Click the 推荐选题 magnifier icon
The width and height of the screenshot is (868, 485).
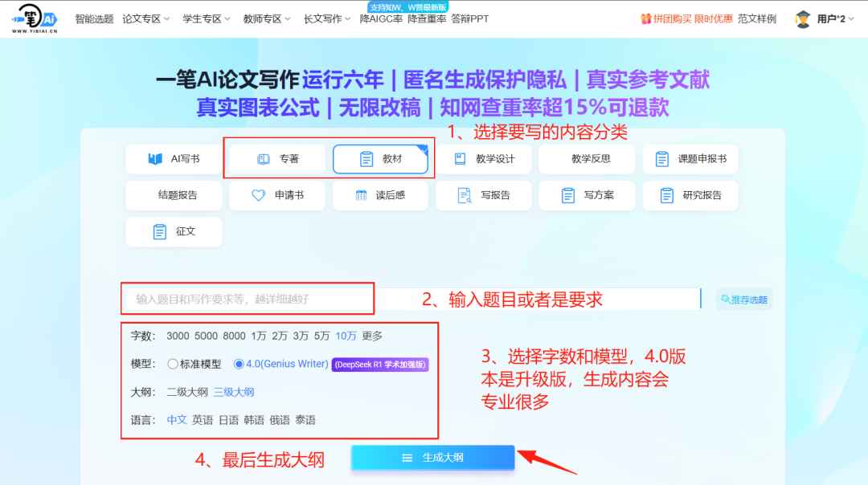click(725, 300)
